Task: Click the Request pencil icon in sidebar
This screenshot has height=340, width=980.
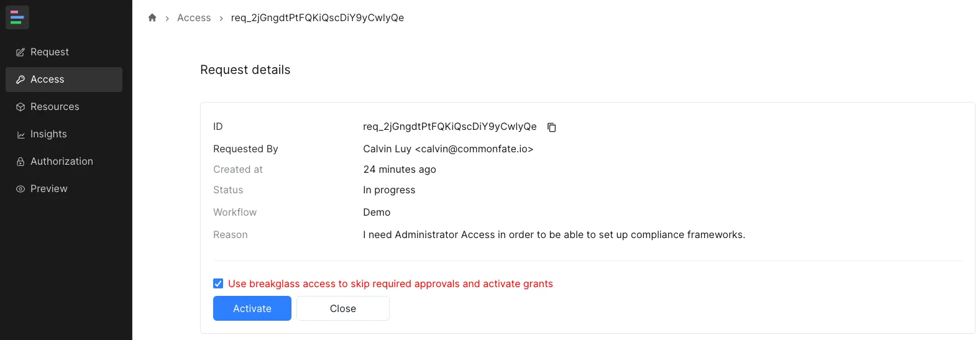Action: [x=21, y=52]
